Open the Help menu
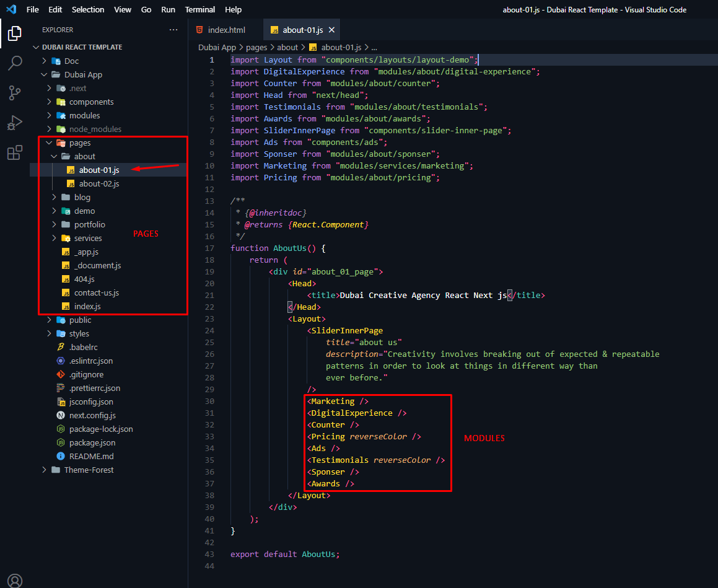This screenshot has width=718, height=588. [x=233, y=10]
